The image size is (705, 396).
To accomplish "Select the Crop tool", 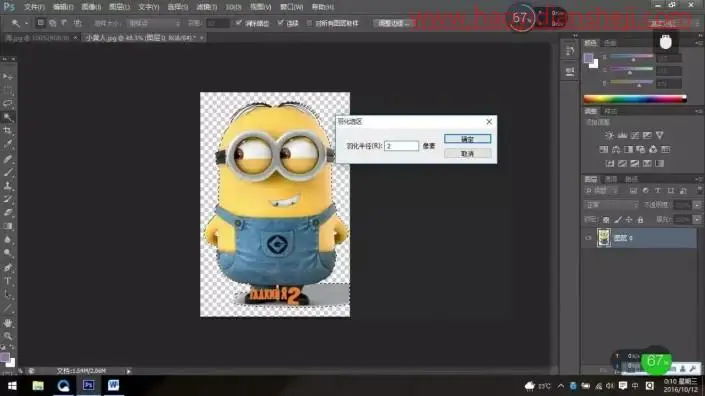I will coord(8,131).
